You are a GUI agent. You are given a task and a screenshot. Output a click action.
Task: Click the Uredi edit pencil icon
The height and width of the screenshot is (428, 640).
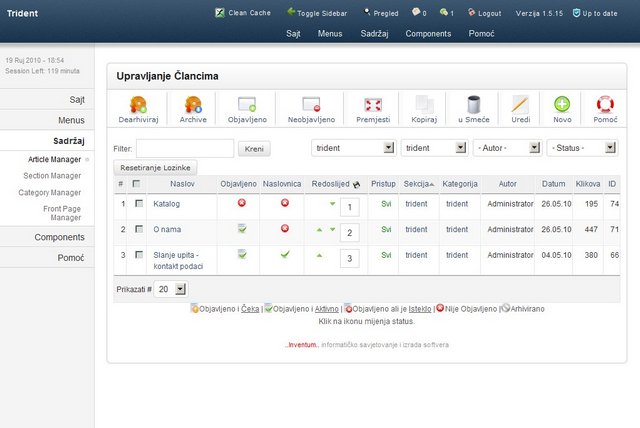(520, 104)
